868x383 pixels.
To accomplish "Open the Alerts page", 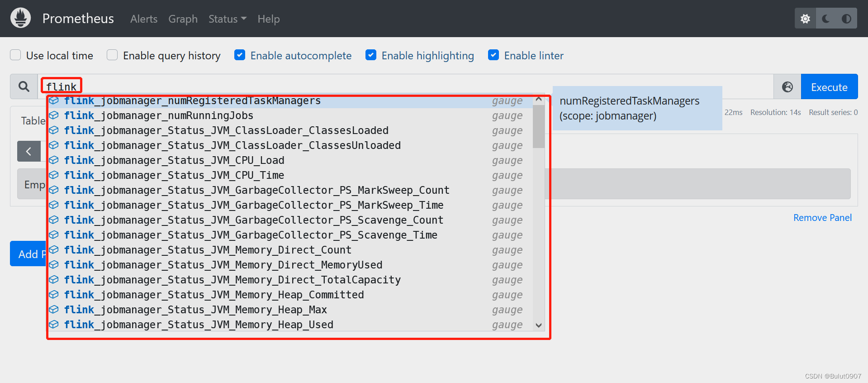I will (x=144, y=19).
